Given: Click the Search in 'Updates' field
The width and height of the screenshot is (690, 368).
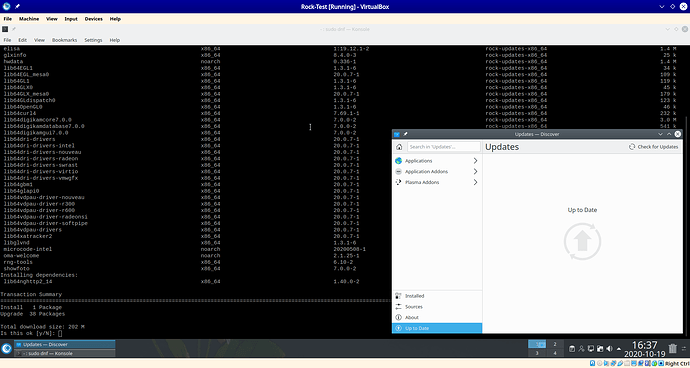Looking at the screenshot, I should [x=444, y=147].
